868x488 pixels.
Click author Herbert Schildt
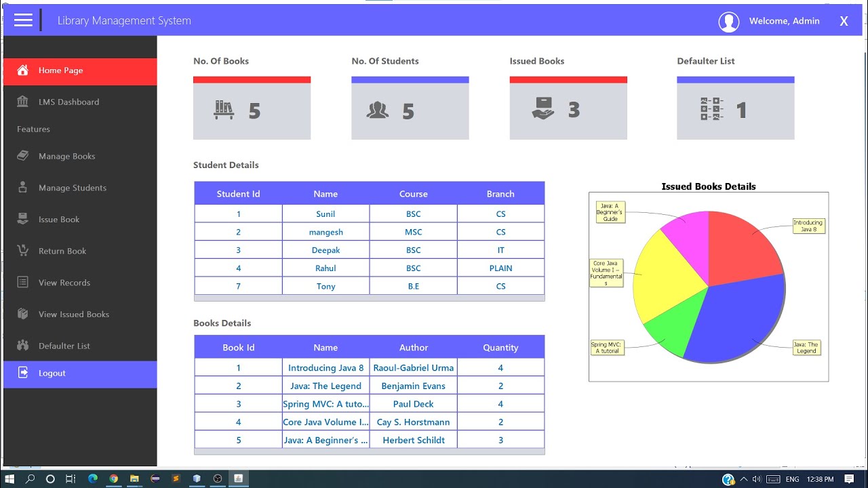(x=414, y=440)
